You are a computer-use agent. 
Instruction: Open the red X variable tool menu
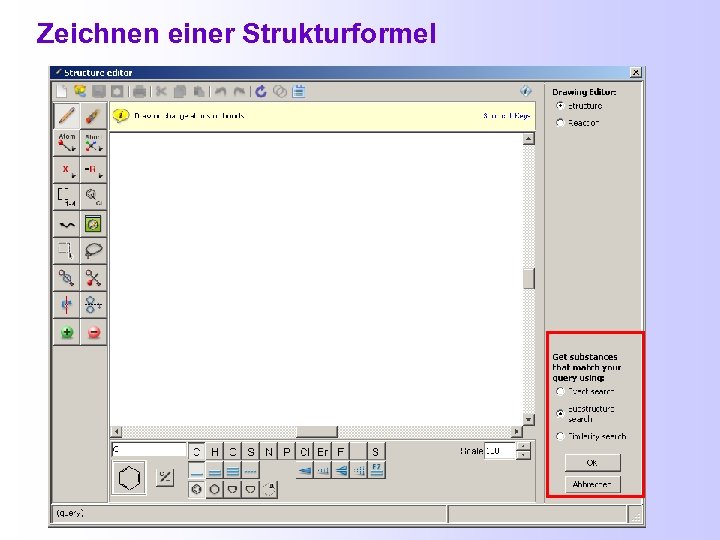point(67,170)
